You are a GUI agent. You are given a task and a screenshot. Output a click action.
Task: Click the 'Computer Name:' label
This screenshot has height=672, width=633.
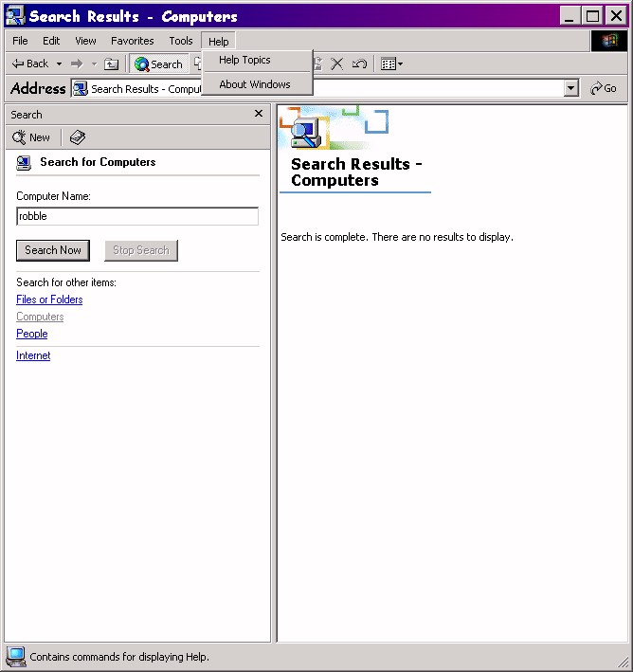(54, 196)
